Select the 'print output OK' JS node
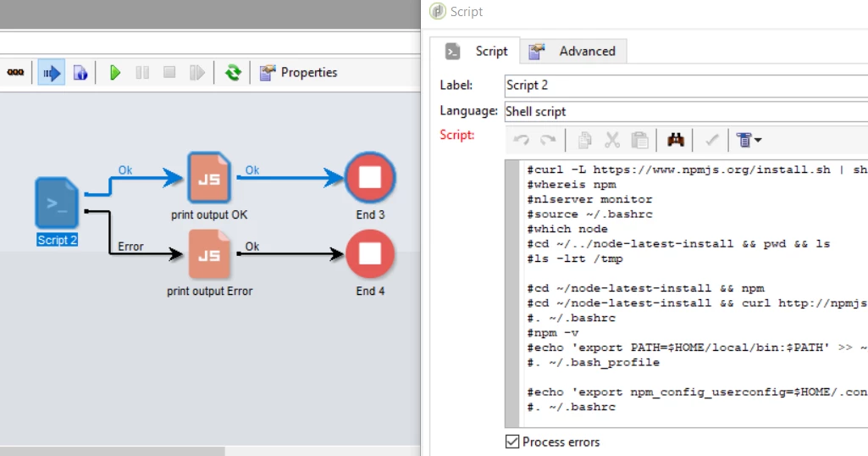 [208, 177]
